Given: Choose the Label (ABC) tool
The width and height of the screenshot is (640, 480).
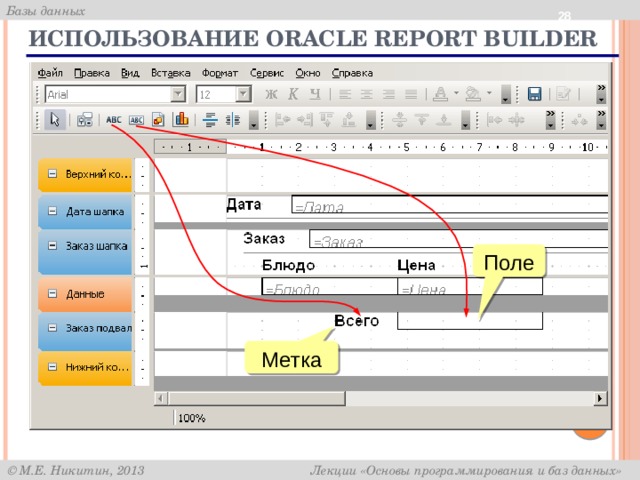Looking at the screenshot, I should click(113, 120).
